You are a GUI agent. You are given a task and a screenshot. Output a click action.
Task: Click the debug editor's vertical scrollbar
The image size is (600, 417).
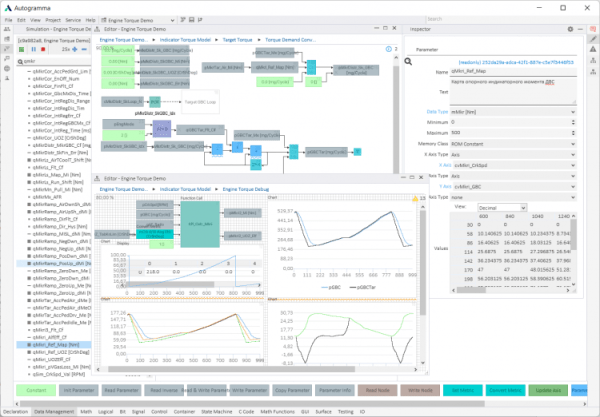[x=423, y=263]
